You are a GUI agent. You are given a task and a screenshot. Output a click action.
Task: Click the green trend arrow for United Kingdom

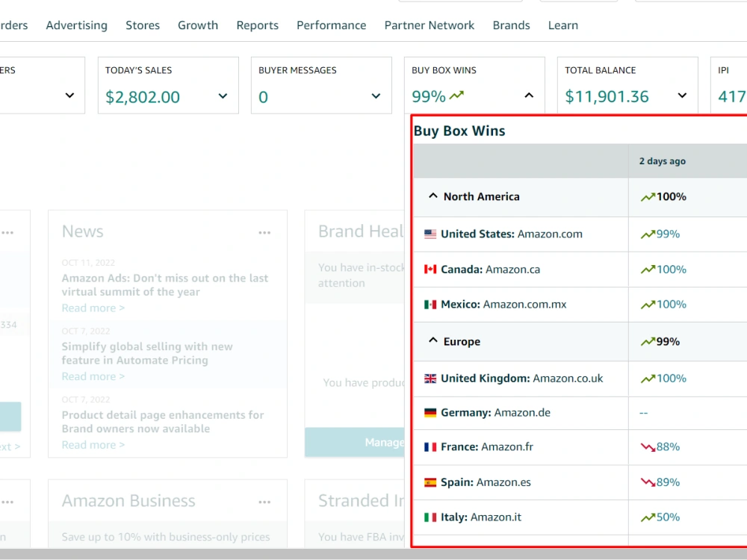648,379
